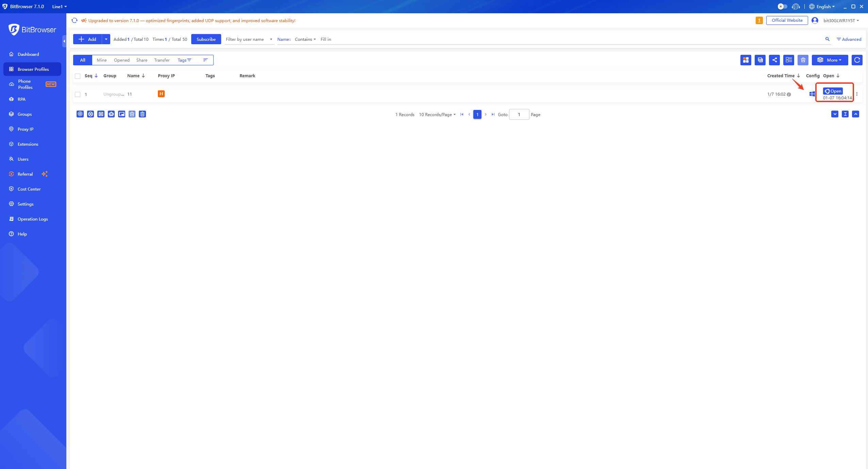
Task: Click the robot RPA icon below the table
Action: click(x=111, y=114)
